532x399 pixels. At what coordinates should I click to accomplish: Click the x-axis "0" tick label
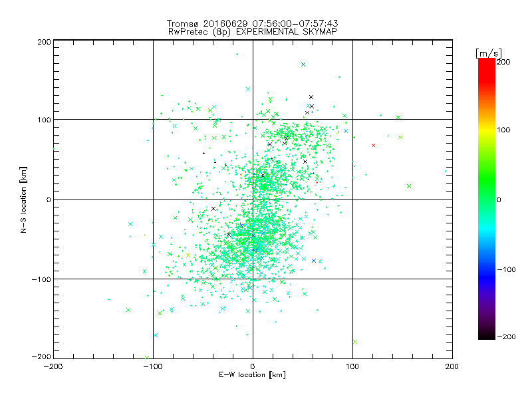click(x=253, y=366)
